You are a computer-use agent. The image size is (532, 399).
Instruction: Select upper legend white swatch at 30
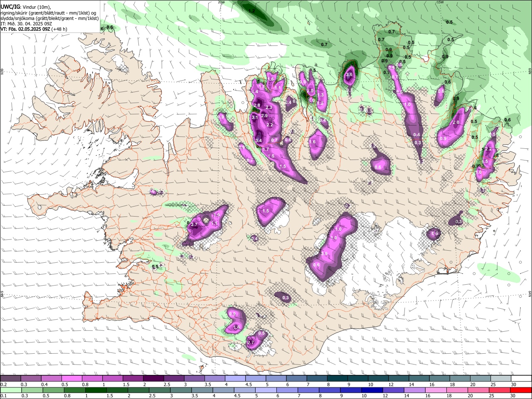pos(522,379)
